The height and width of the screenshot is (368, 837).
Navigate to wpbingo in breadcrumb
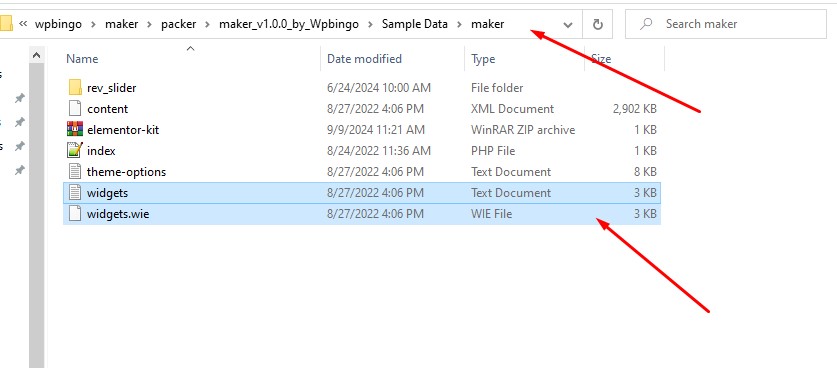pos(58,24)
